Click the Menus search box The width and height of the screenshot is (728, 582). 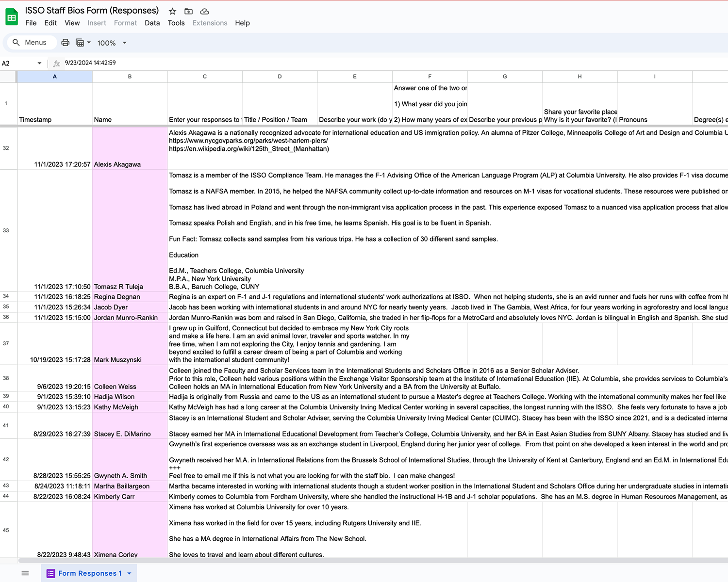32,43
